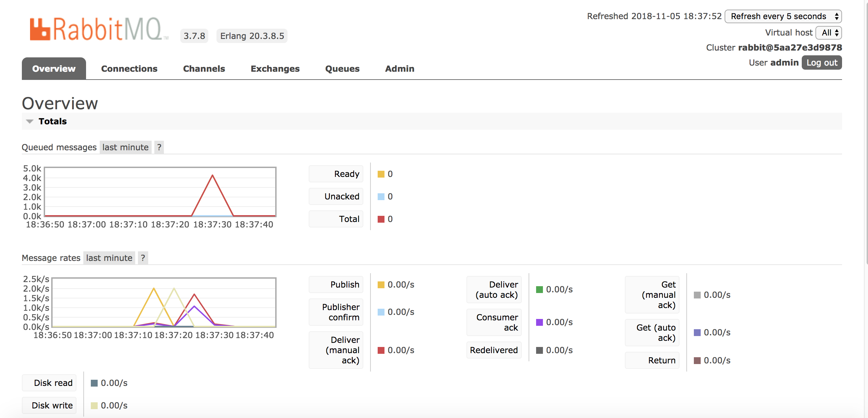The height and width of the screenshot is (418, 868).
Task: Click the Consumer ack label
Action: tap(494, 322)
